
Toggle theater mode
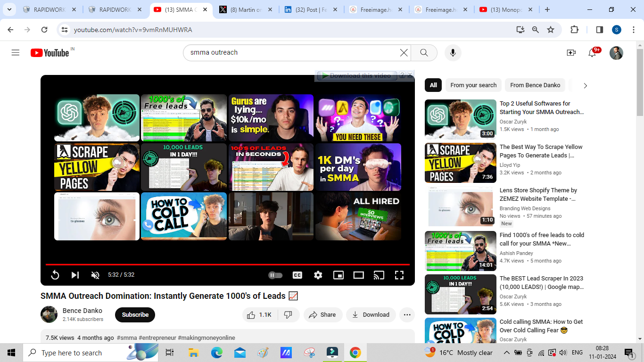[359, 275]
